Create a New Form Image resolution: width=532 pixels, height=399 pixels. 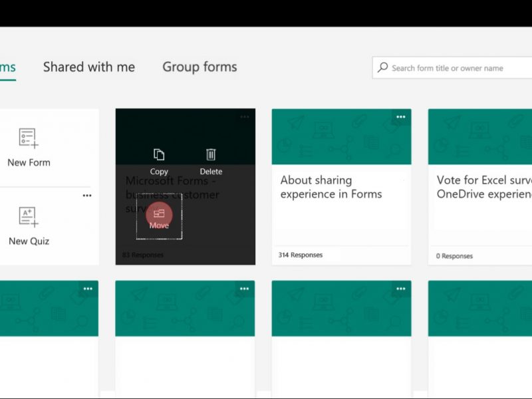(x=29, y=147)
